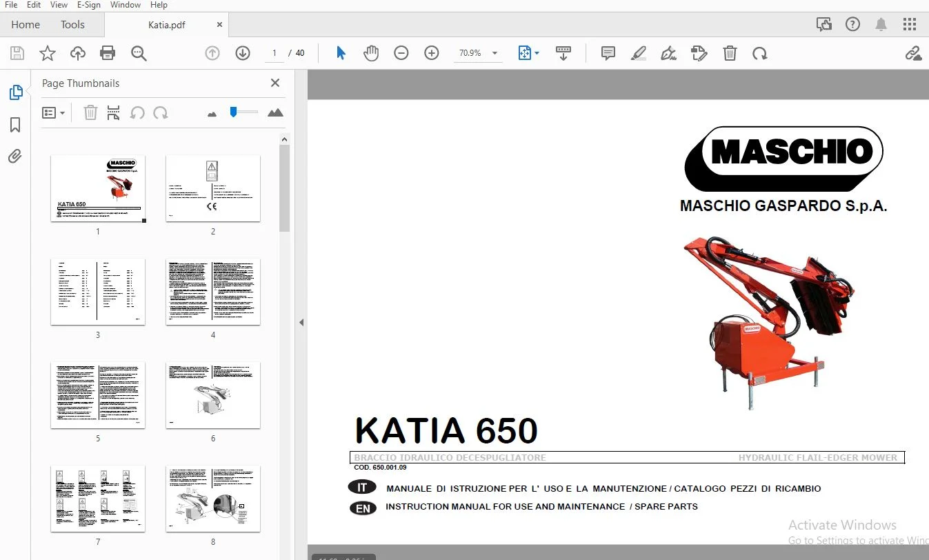The image size is (929, 560).
Task: Open the edit PDF tool icon
Action: [x=699, y=53]
